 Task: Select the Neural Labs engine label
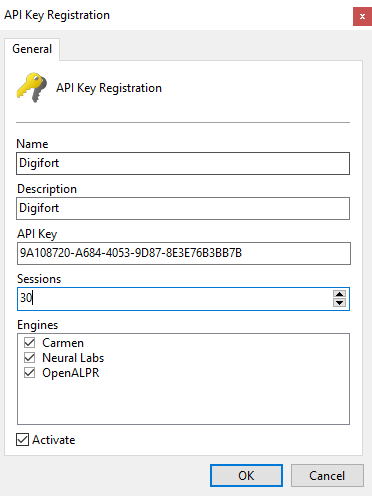(73, 358)
